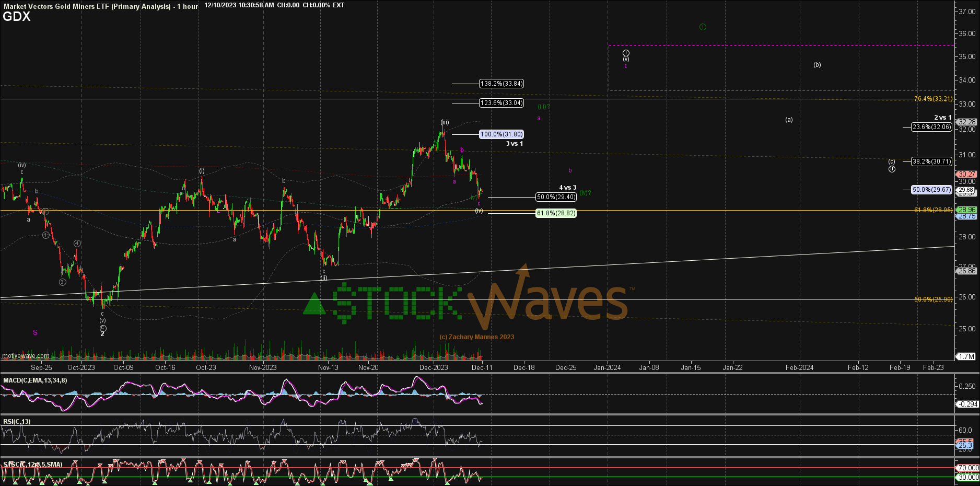This screenshot has height=486, width=980.
Task: Click the yellow 61.8%(28.95) level label
Action: [x=934, y=210]
